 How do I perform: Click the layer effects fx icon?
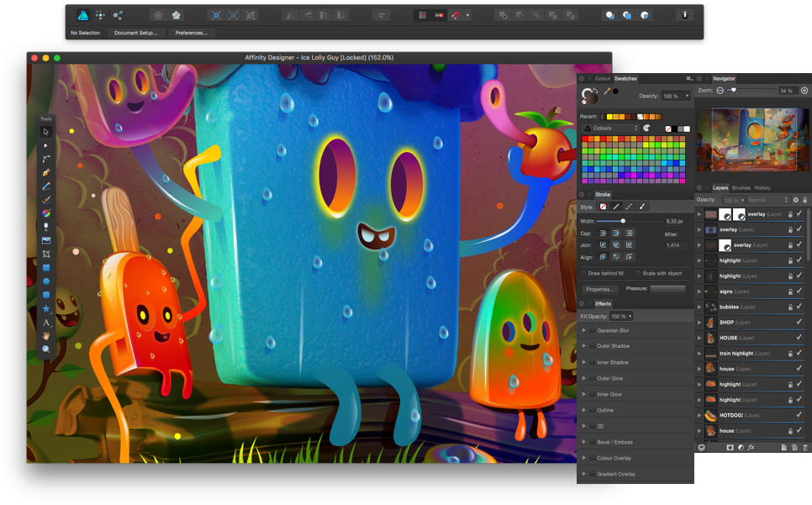(x=751, y=448)
